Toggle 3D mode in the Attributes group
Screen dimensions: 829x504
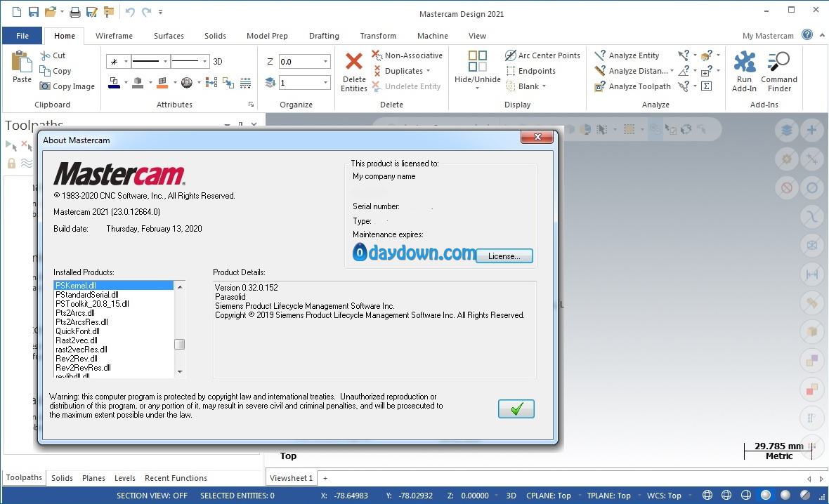click(x=217, y=61)
